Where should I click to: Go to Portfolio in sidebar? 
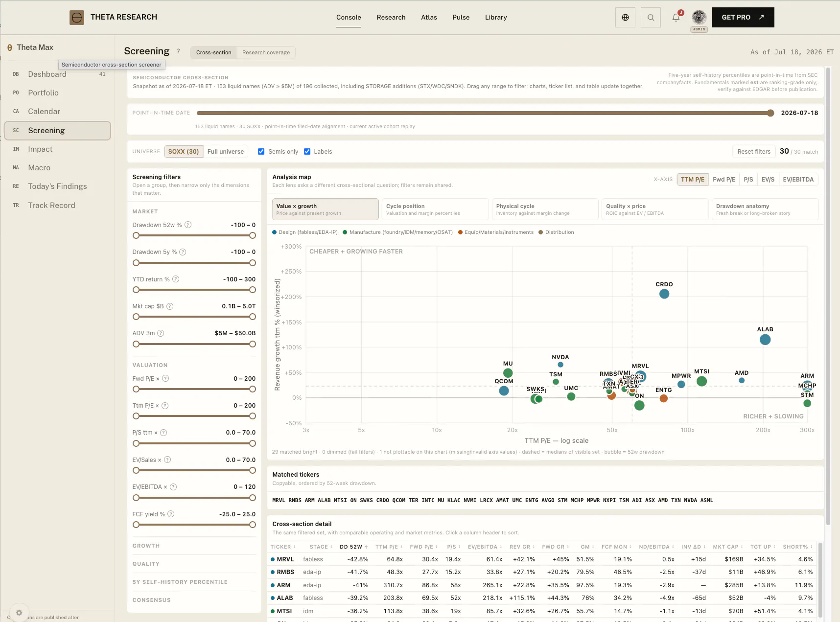pos(57,93)
